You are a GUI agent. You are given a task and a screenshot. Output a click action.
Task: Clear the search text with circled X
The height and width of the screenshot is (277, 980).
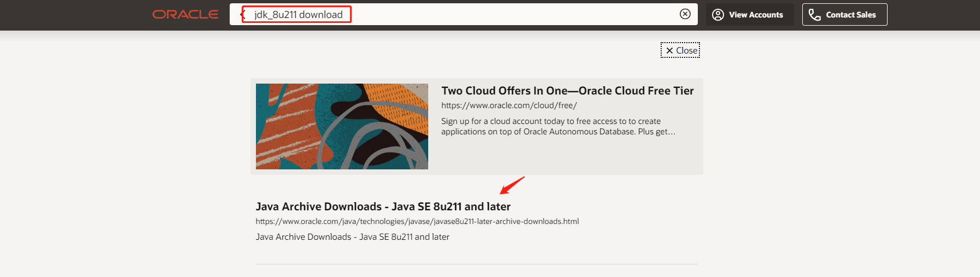pyautogui.click(x=685, y=14)
